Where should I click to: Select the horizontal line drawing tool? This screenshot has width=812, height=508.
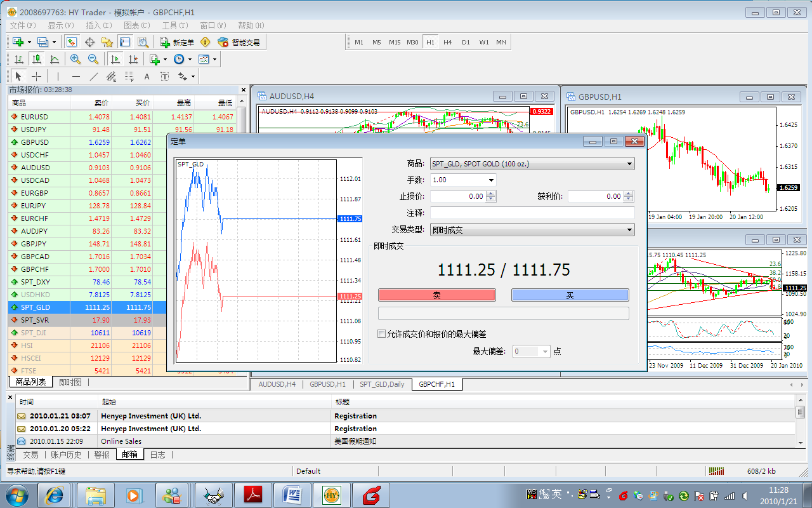click(75, 76)
